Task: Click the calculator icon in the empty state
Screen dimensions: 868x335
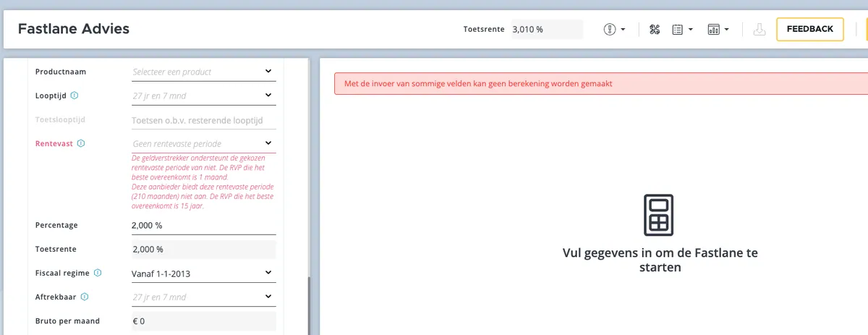Action: 658,215
